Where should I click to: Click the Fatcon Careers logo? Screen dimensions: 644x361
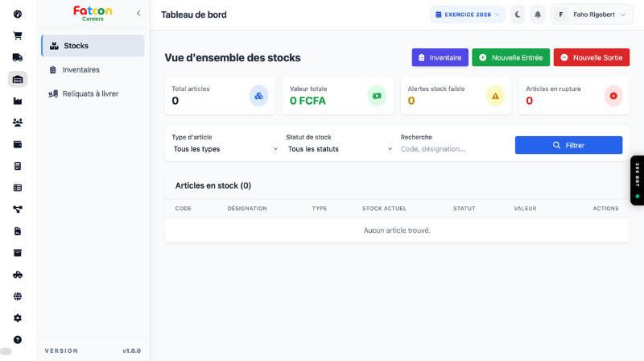pos(93,14)
